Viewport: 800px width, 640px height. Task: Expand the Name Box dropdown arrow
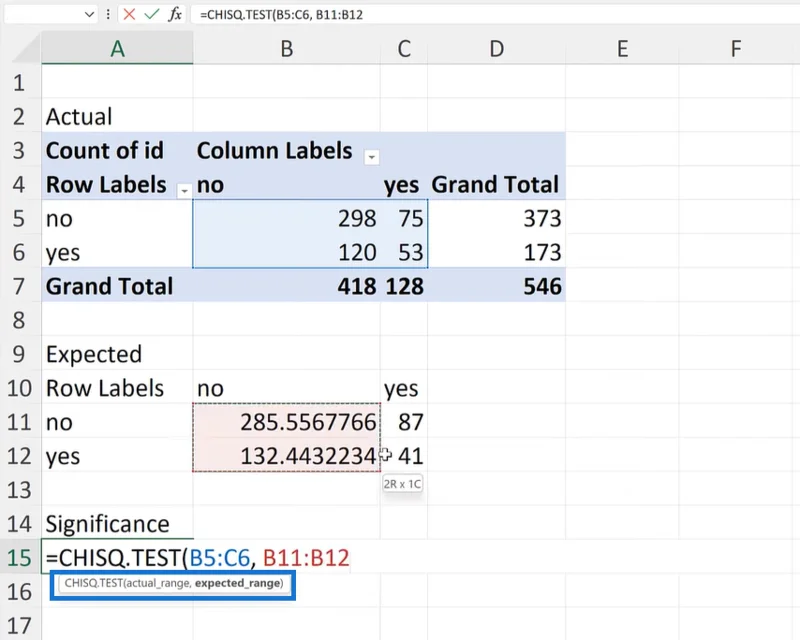point(89,14)
